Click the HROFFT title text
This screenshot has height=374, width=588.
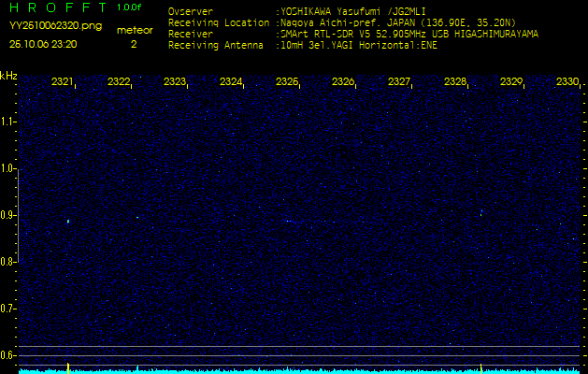point(56,7)
